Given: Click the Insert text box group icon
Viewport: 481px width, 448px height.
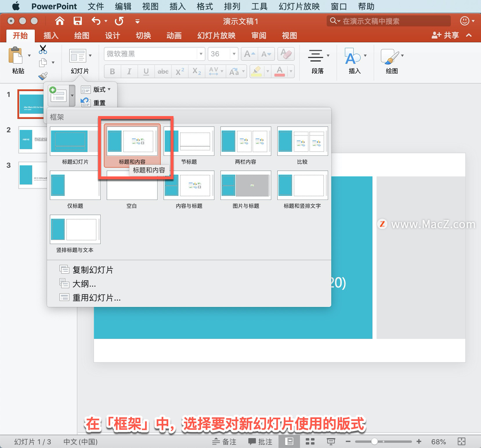Looking at the screenshot, I should pyautogui.click(x=353, y=56).
